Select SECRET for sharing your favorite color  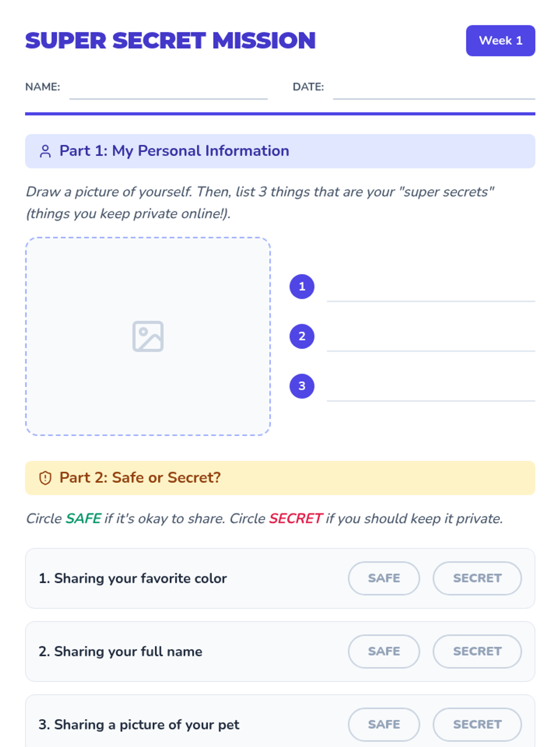[x=477, y=578]
